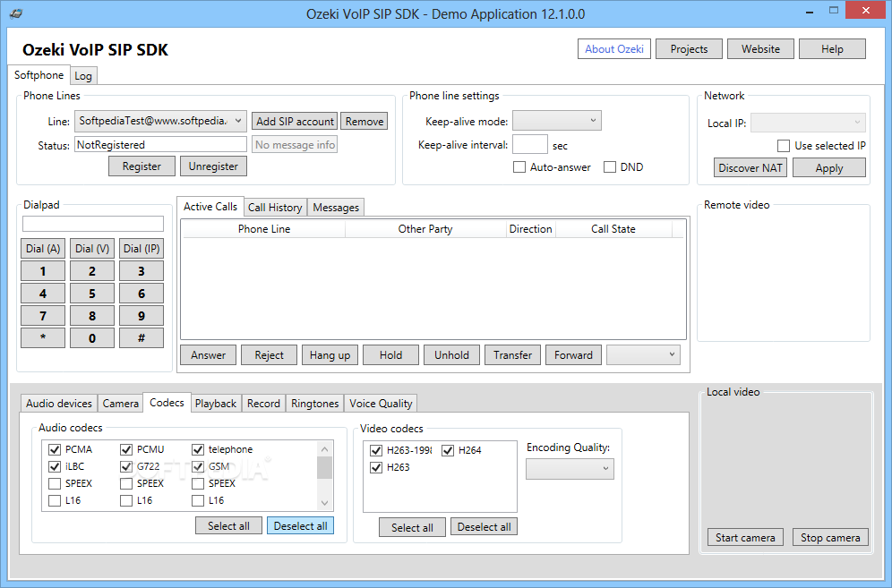
Task: Switch to the Audio devices tab
Action: click(x=59, y=403)
